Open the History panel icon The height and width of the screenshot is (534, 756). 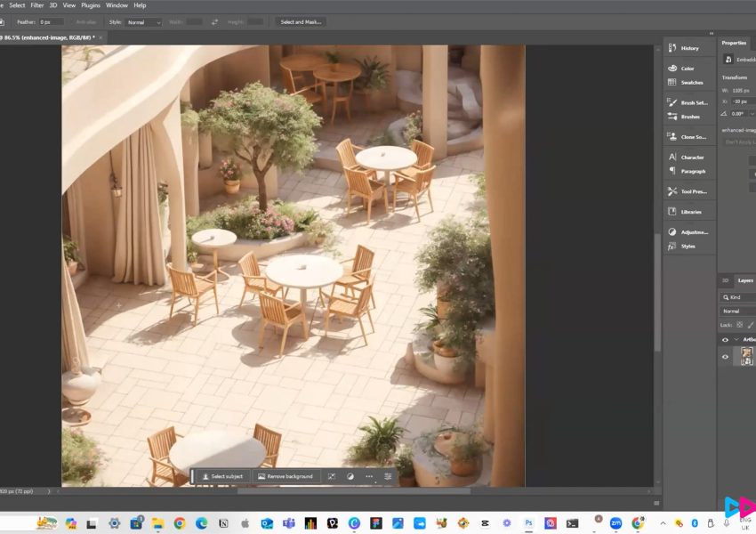(672, 48)
